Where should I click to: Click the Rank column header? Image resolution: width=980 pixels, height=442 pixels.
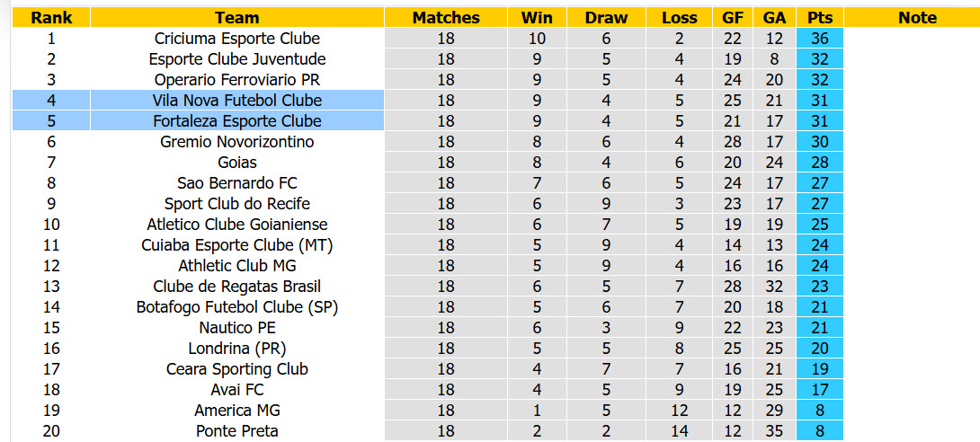click(x=51, y=17)
